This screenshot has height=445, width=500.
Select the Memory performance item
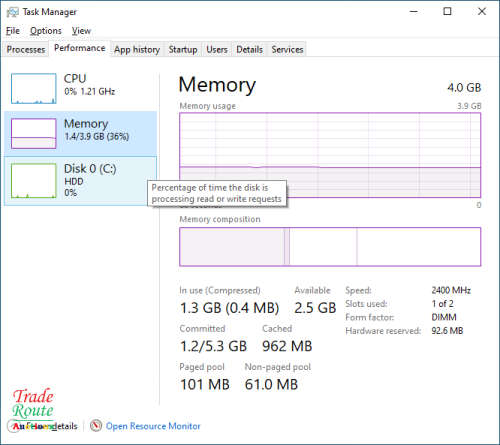pyautogui.click(x=80, y=133)
